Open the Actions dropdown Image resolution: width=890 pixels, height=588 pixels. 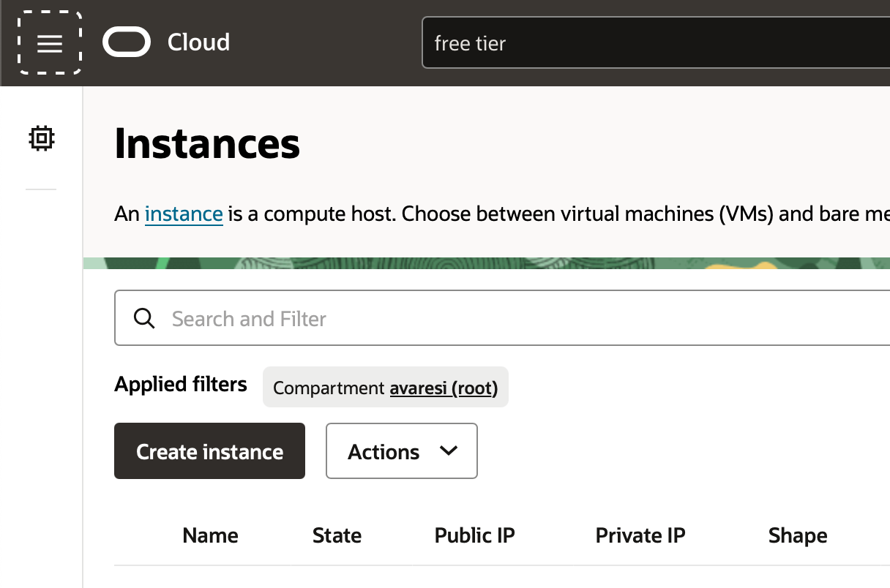(401, 451)
